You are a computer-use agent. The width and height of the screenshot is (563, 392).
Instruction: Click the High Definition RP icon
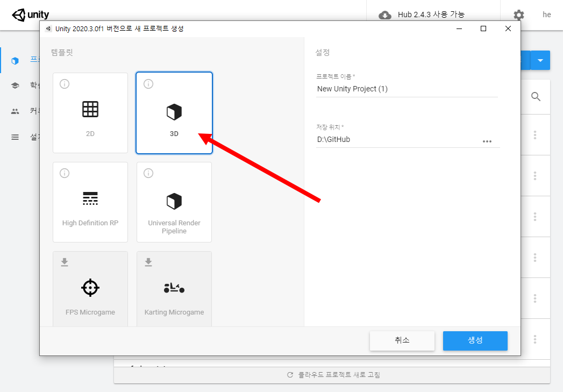[90, 198]
